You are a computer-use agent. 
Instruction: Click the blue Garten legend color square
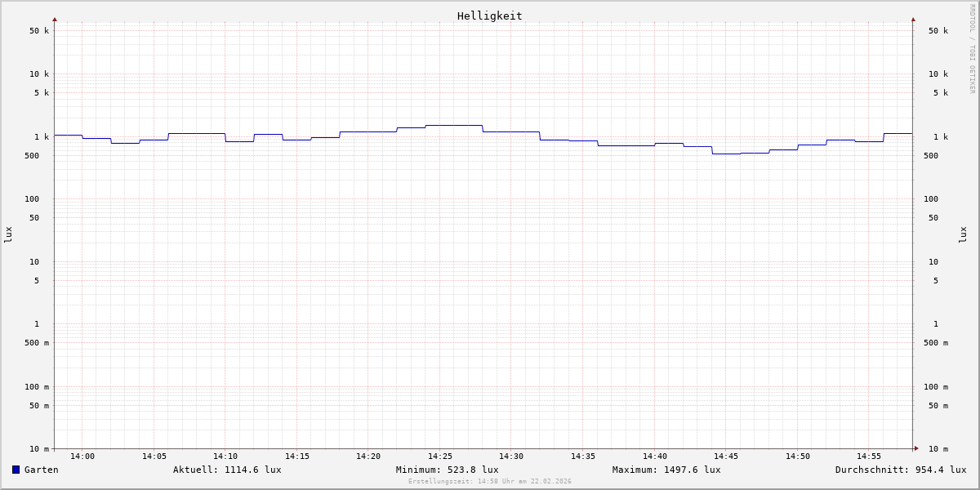[16, 470]
